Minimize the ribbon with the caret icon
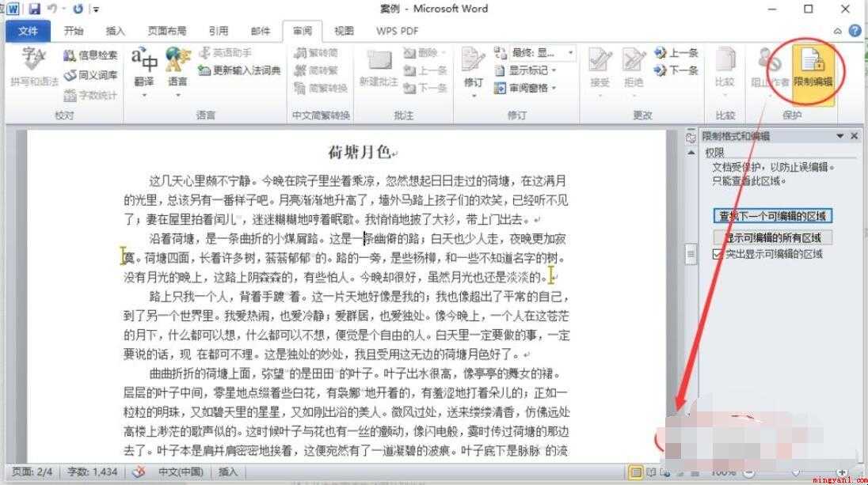868x485 pixels. point(838,32)
